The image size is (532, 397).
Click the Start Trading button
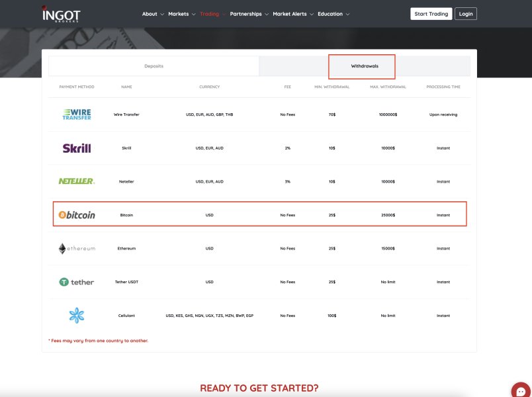431,14
